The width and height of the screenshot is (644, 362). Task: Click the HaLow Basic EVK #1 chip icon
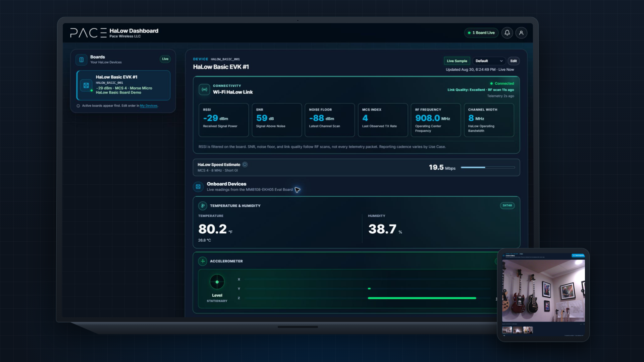pyautogui.click(x=86, y=85)
